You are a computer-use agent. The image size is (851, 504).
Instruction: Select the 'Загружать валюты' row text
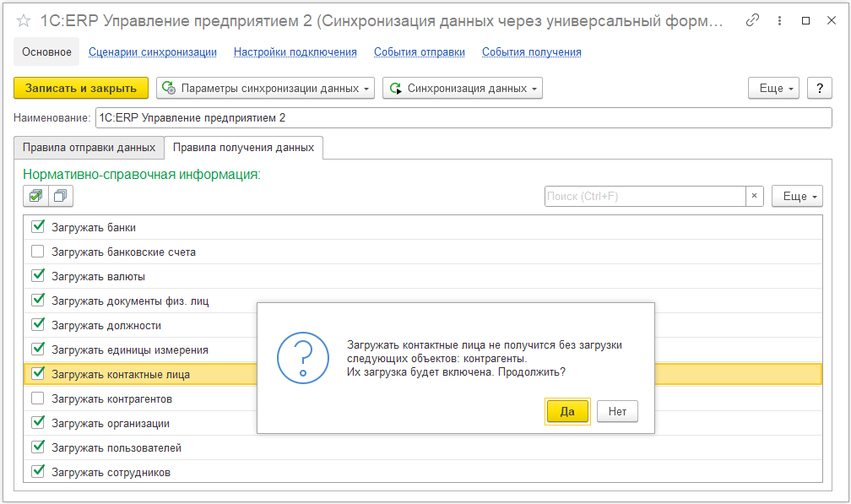(98, 277)
